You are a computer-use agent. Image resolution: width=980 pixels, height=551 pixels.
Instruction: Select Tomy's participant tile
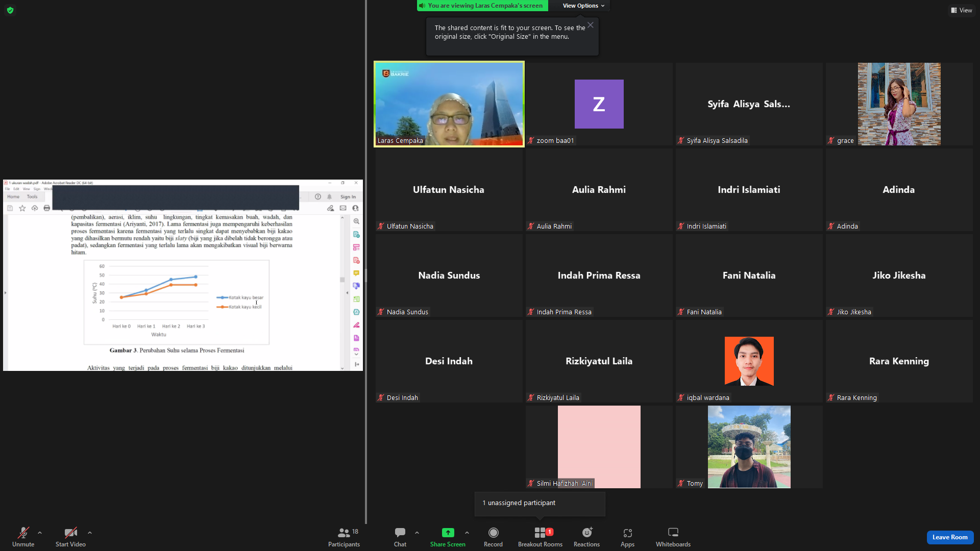click(749, 447)
